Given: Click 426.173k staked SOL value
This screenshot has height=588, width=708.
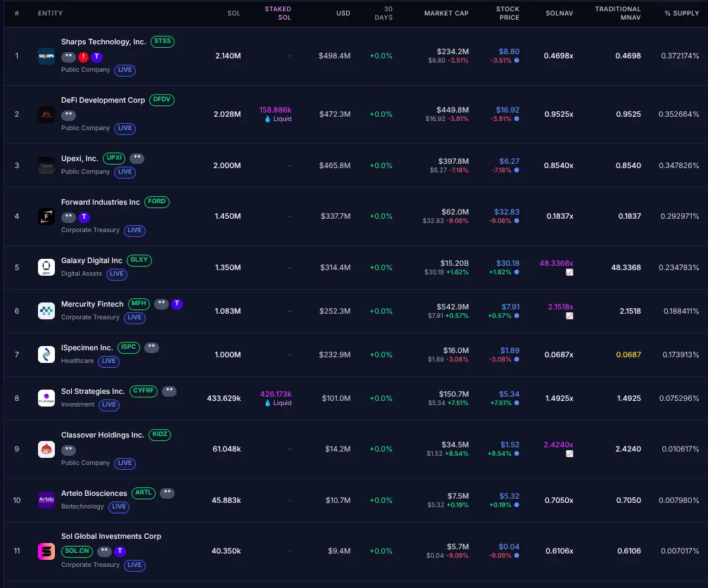Looking at the screenshot, I should pyautogui.click(x=276, y=394).
